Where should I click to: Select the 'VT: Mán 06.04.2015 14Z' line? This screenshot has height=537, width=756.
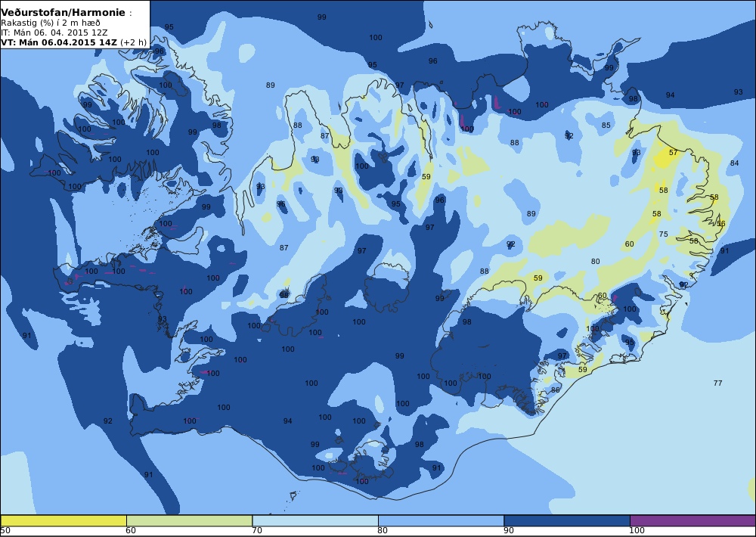[x=59, y=42]
